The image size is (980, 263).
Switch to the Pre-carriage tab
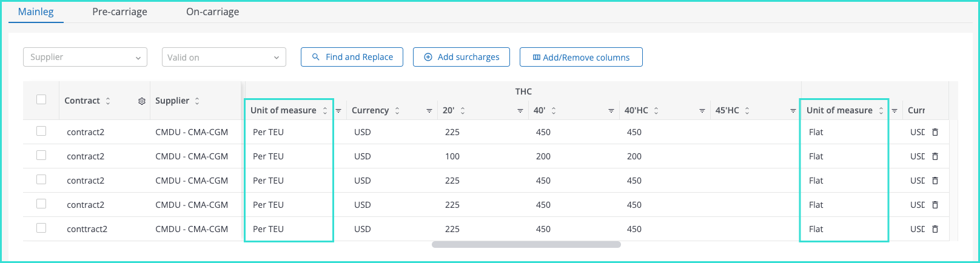click(119, 12)
